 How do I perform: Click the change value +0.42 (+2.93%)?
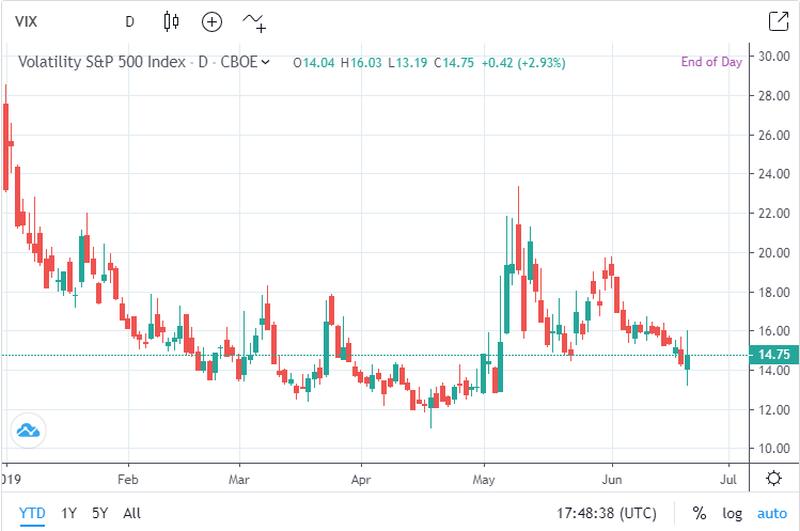pyautogui.click(x=523, y=63)
